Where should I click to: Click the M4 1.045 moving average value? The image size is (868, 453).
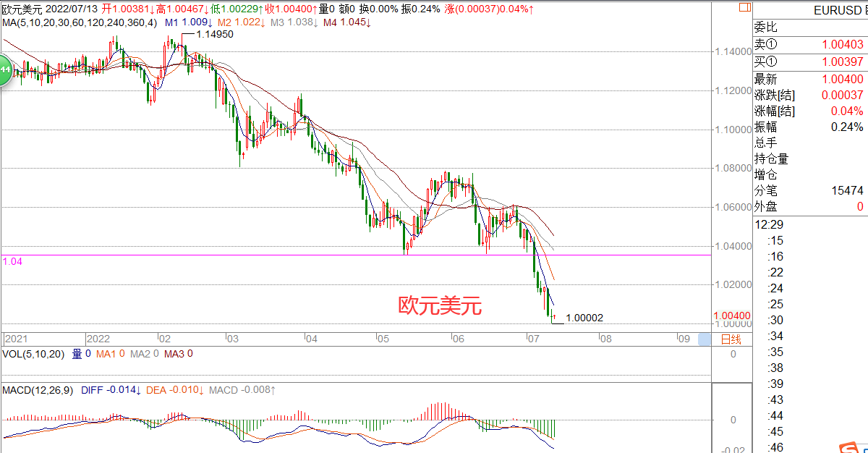click(348, 22)
